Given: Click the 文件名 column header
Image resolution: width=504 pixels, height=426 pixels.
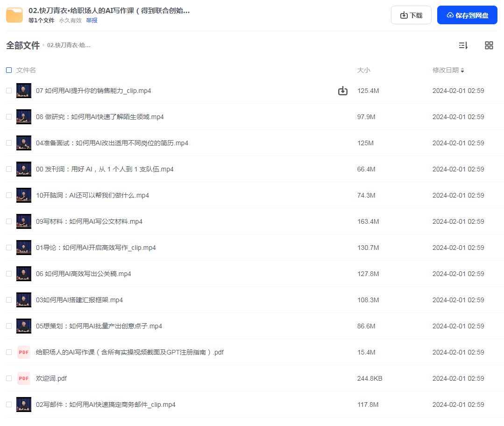Looking at the screenshot, I should (x=26, y=70).
